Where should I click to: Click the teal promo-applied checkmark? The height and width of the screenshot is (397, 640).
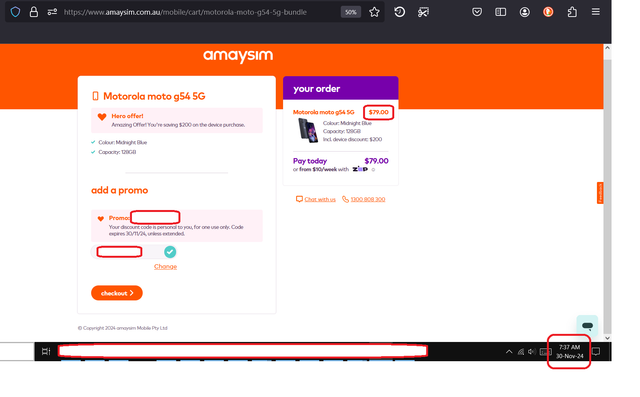click(170, 252)
